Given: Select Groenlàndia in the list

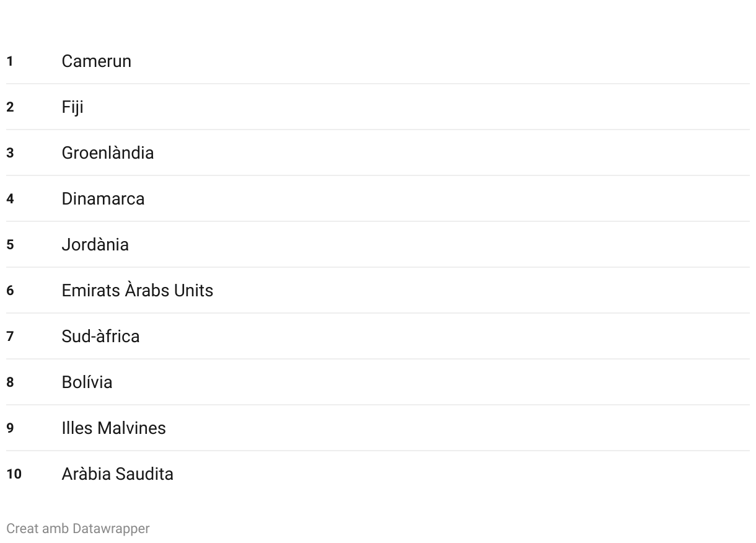Looking at the screenshot, I should pos(108,153).
